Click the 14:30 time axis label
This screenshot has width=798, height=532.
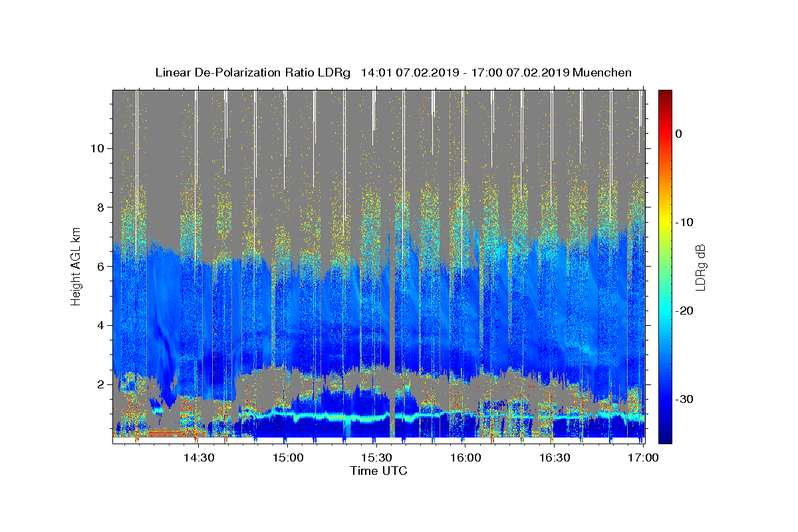tap(198, 458)
